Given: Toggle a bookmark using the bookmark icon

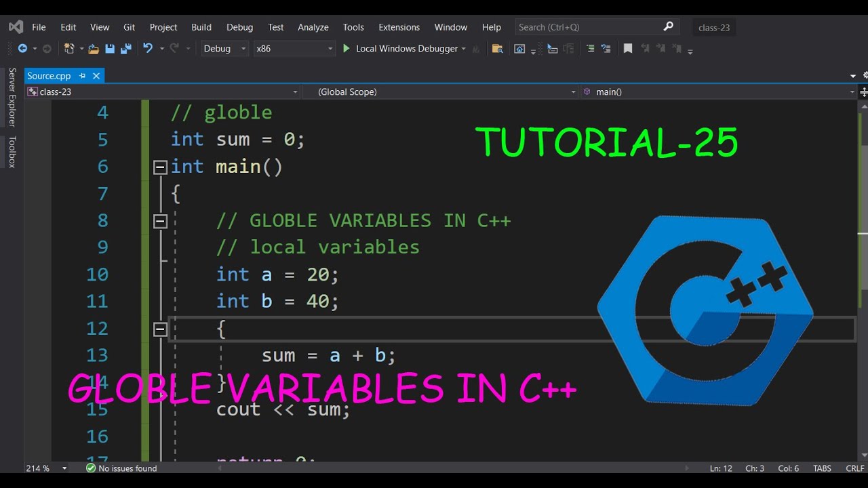Looking at the screenshot, I should pos(628,49).
